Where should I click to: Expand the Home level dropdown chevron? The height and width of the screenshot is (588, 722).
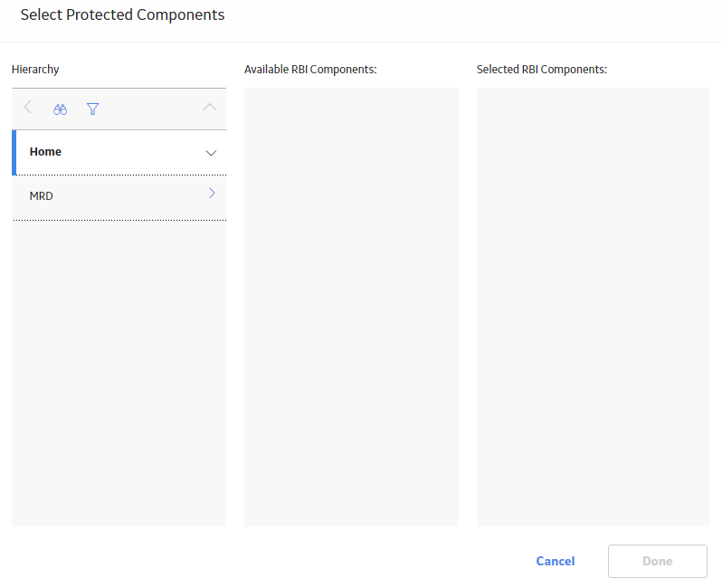(211, 153)
